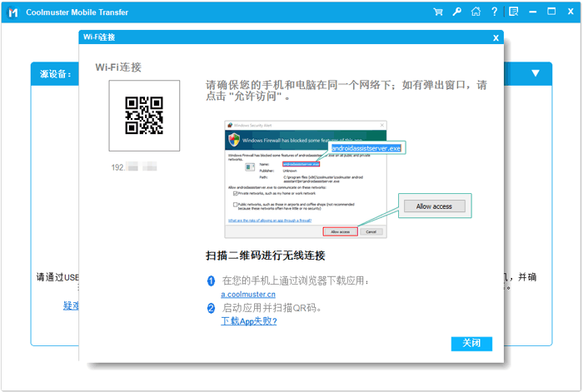Open the shopping cart purchase icon

pos(438,12)
